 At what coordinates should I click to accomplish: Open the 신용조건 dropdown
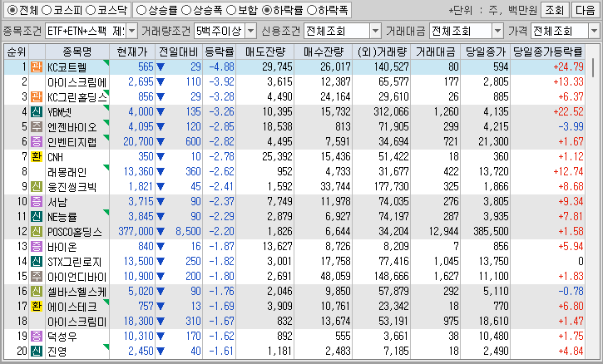click(x=375, y=31)
